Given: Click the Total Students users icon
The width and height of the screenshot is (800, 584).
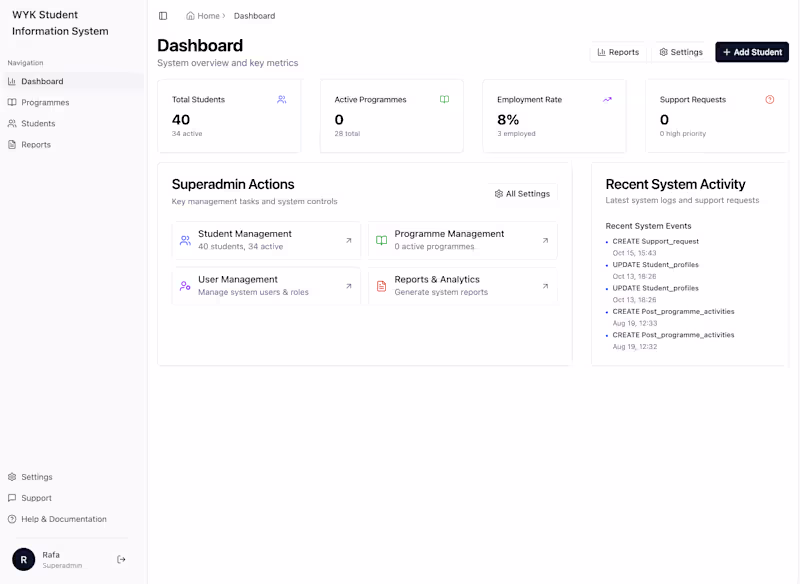Looking at the screenshot, I should tap(282, 100).
